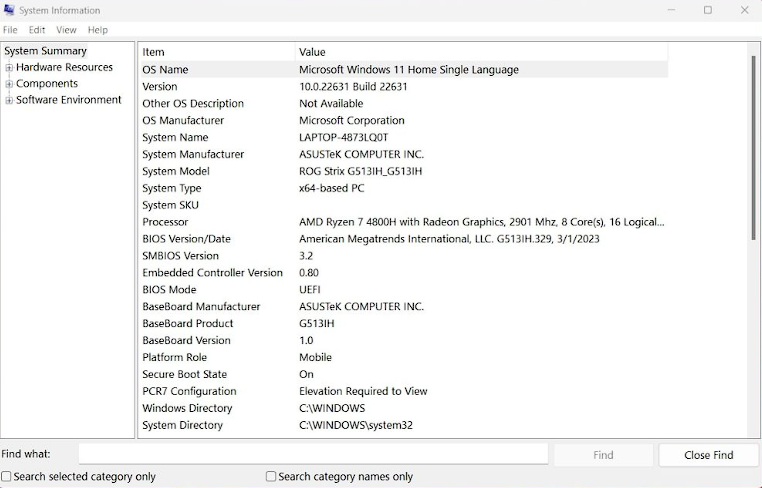Select System Summary in the tree
Image resolution: width=762 pixels, height=488 pixels.
(45, 51)
